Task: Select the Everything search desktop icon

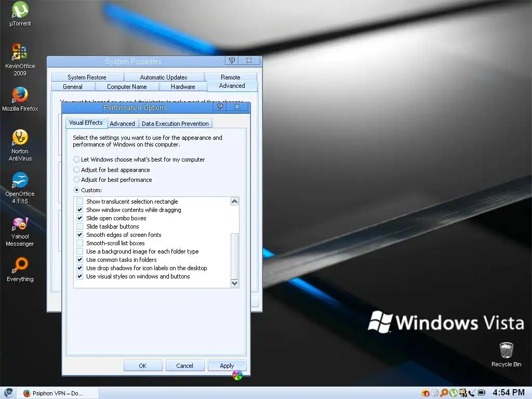Action: click(20, 270)
